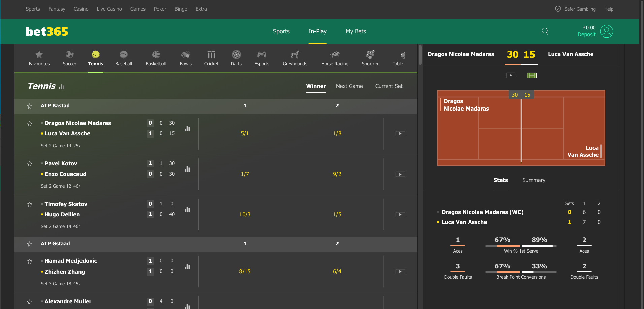Open the Bowls category
The height and width of the screenshot is (309, 644).
click(186, 58)
